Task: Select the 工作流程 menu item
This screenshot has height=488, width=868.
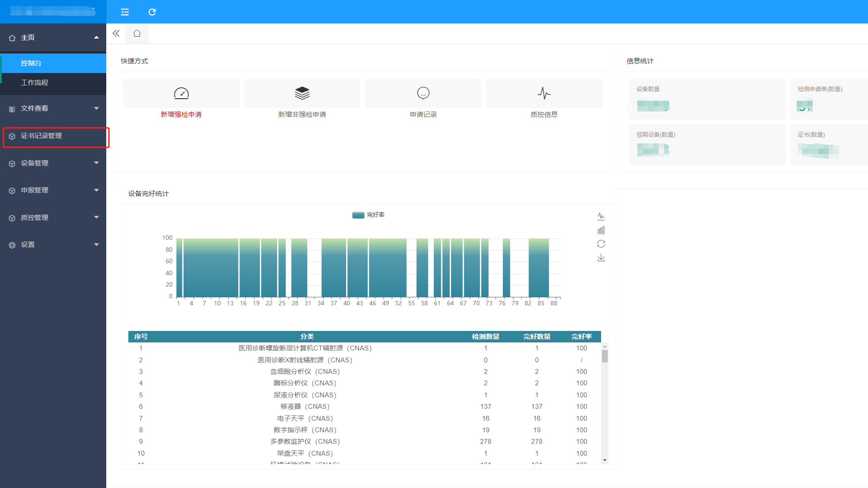Action: 35,83
